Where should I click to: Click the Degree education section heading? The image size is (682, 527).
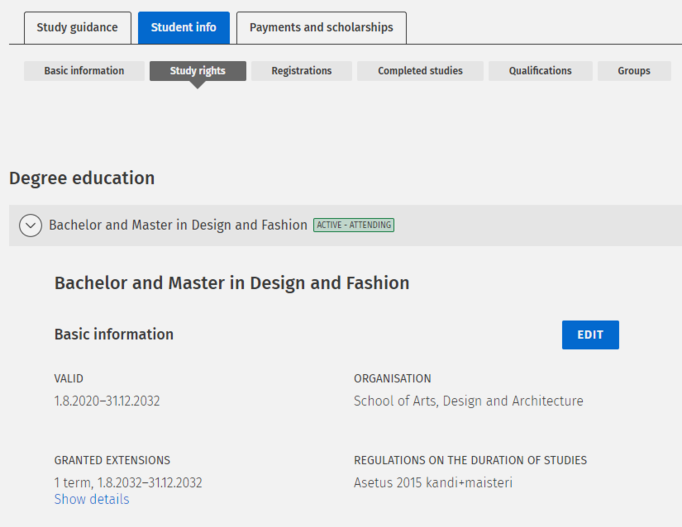82,178
